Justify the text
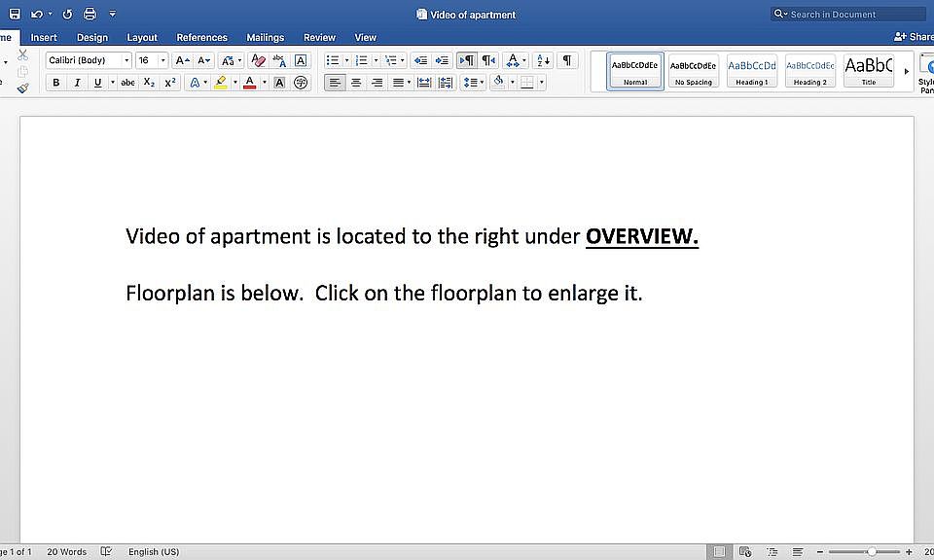 coord(398,83)
